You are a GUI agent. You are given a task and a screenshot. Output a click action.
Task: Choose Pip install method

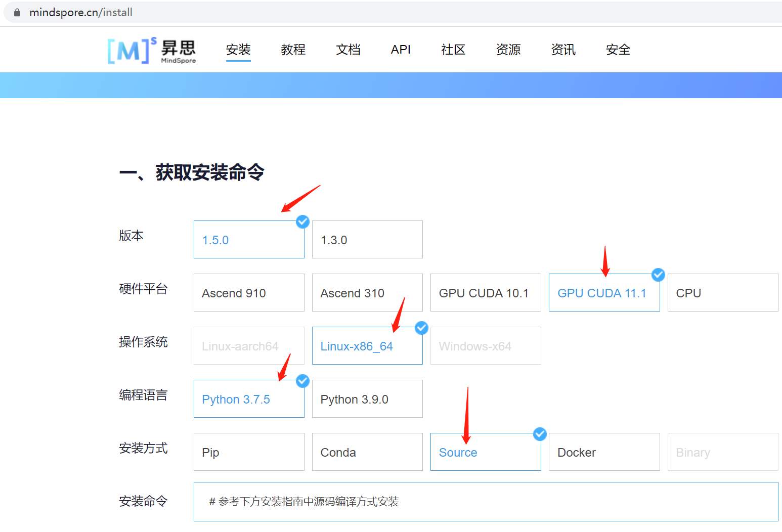click(x=249, y=452)
